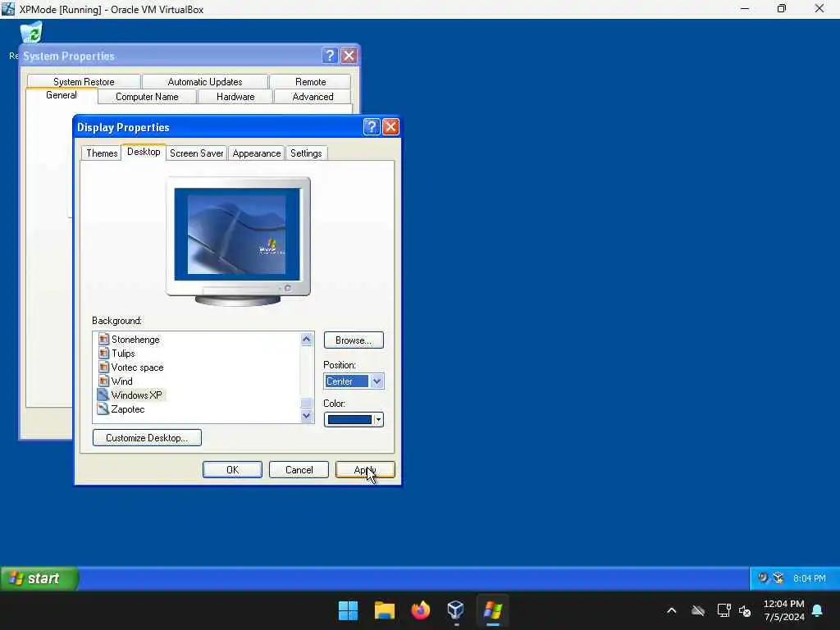Open the Appearance tab
The height and width of the screenshot is (630, 840).
click(x=257, y=153)
